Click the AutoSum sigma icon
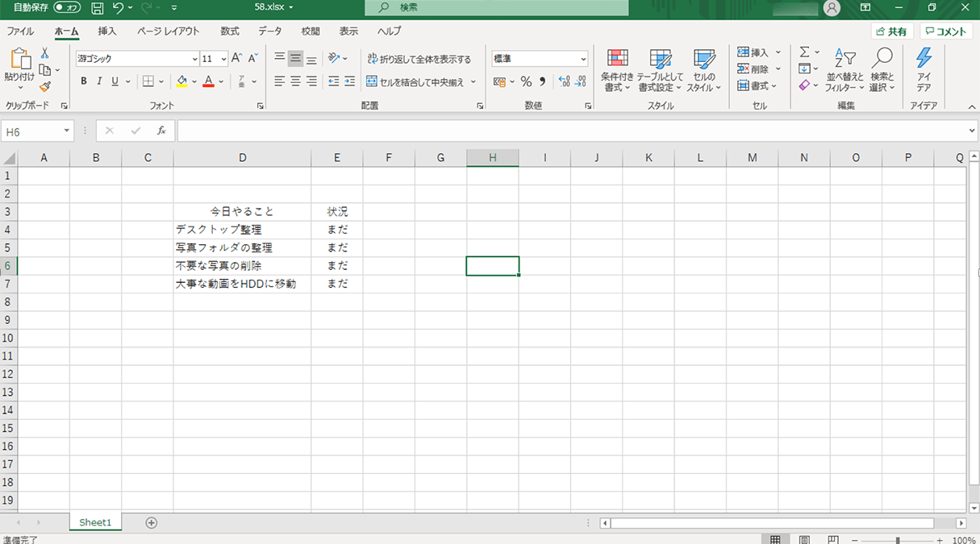The height and width of the screenshot is (544, 980). pos(804,52)
